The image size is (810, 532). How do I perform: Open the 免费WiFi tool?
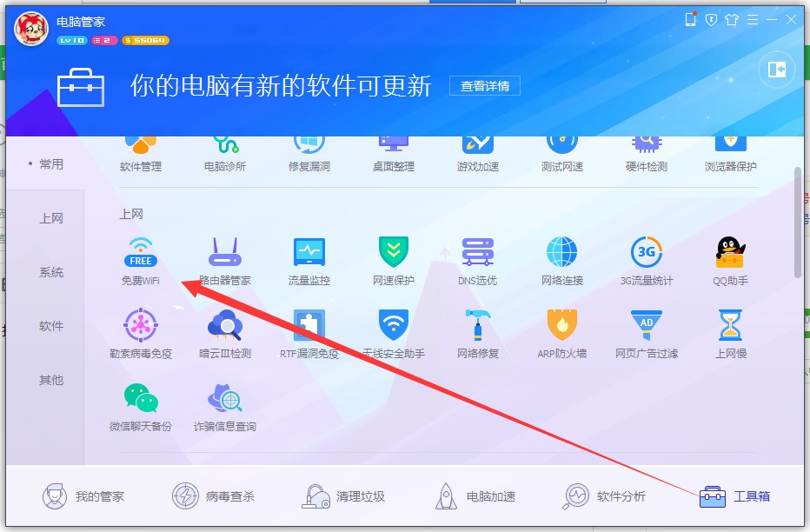141,261
